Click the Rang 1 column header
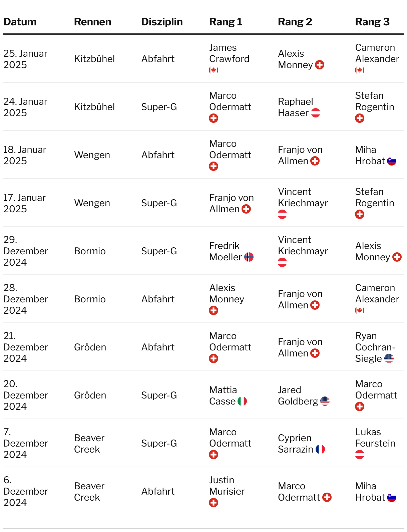 (226, 22)
